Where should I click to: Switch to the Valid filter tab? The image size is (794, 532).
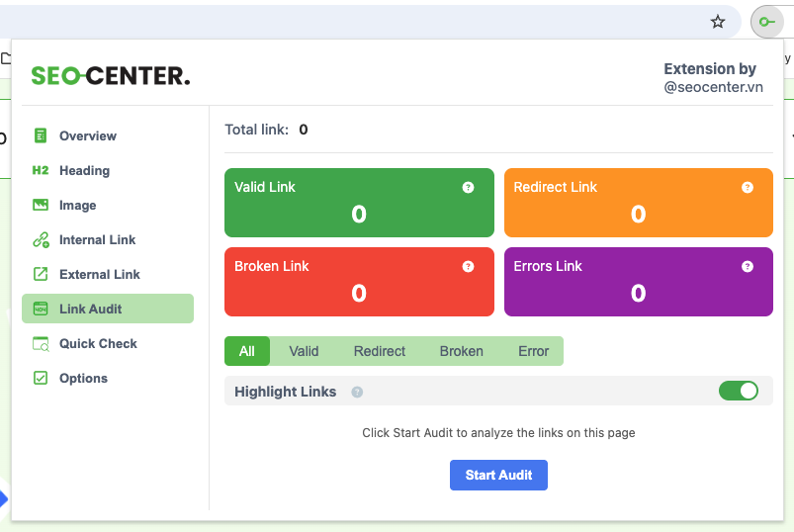pos(304,351)
